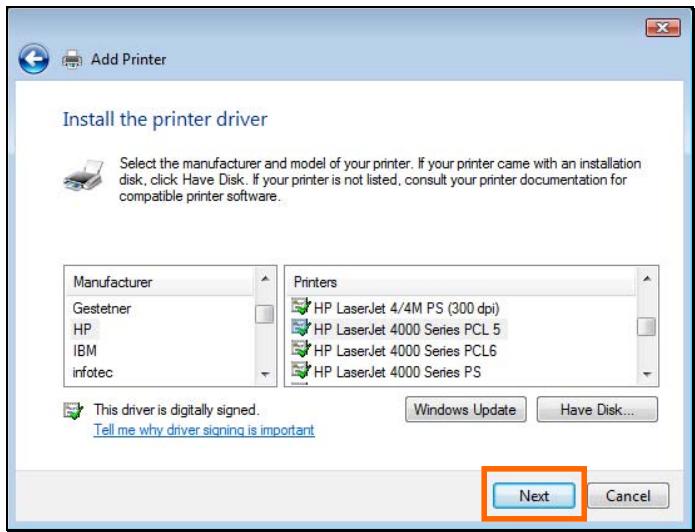695x532 pixels.
Task: Click Manufacturer list scroll up arrow
Action: click(x=265, y=279)
